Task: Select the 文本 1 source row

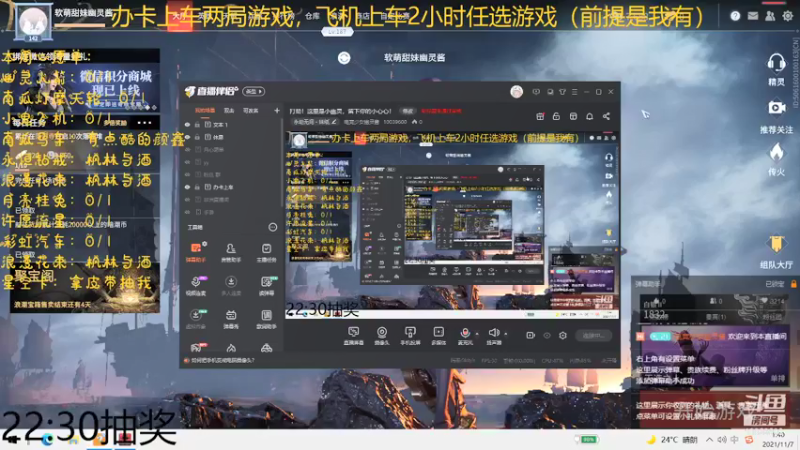Action: (x=230, y=124)
